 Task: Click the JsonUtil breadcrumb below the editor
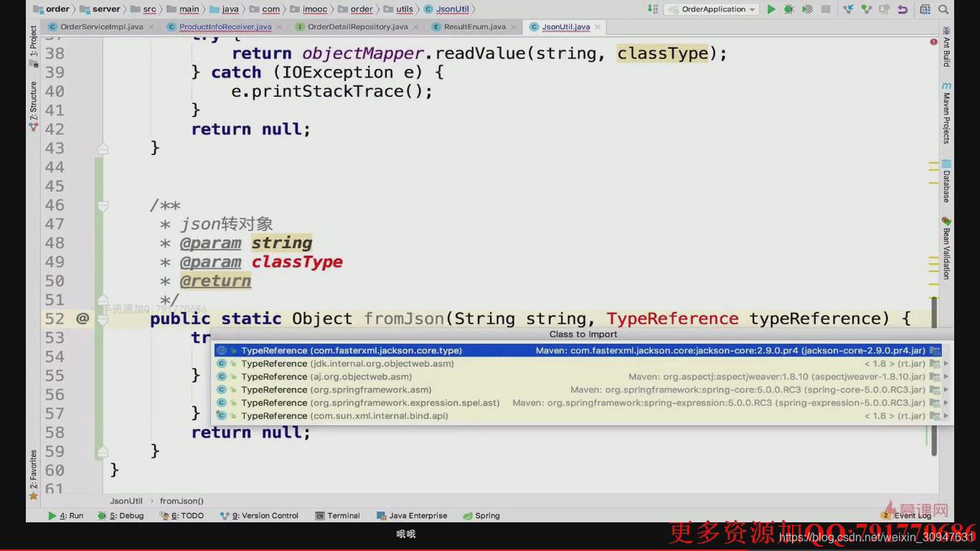pos(126,501)
